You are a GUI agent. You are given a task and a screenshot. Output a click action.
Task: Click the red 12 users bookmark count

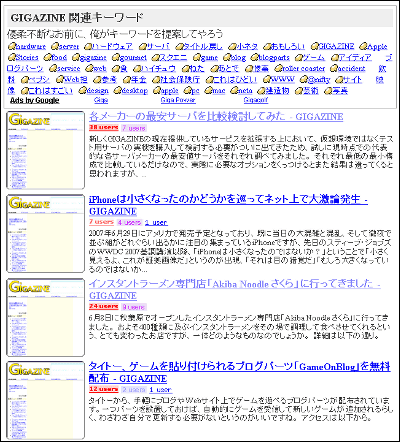[104, 389]
